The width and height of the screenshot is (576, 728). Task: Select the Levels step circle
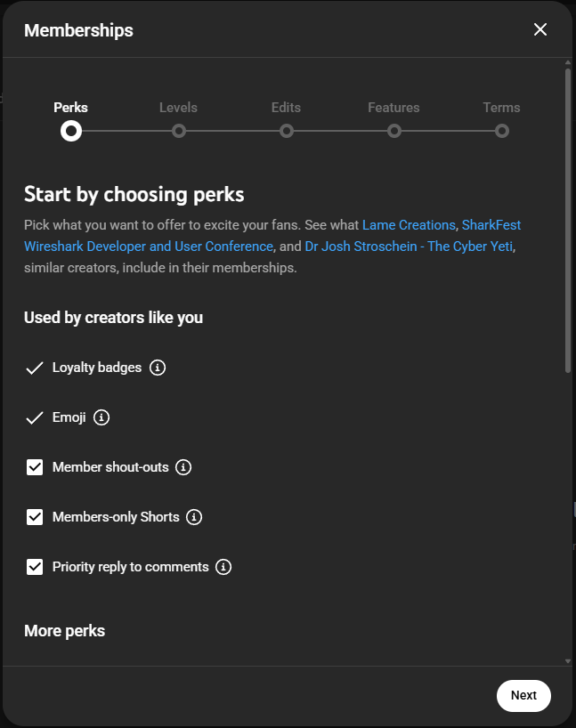point(179,131)
